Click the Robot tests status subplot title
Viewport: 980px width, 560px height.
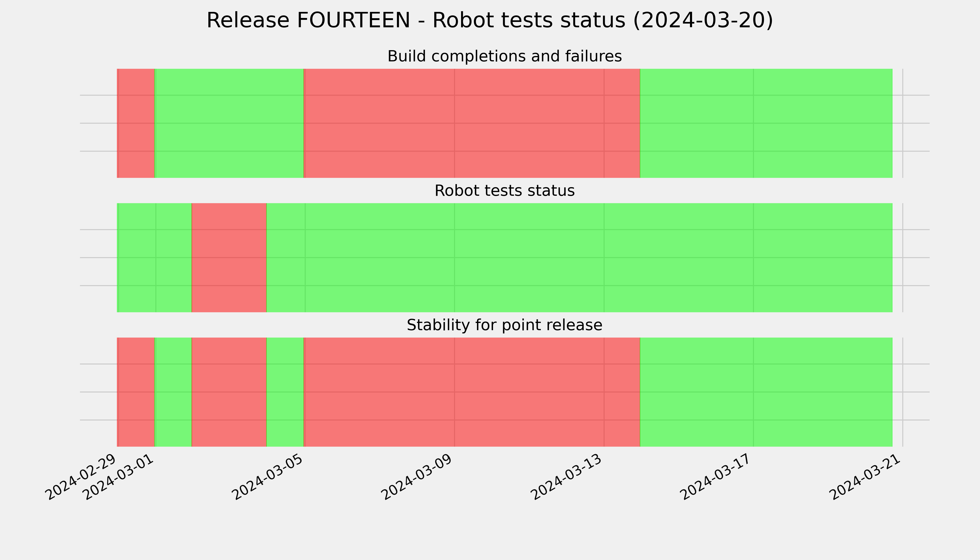[505, 191]
